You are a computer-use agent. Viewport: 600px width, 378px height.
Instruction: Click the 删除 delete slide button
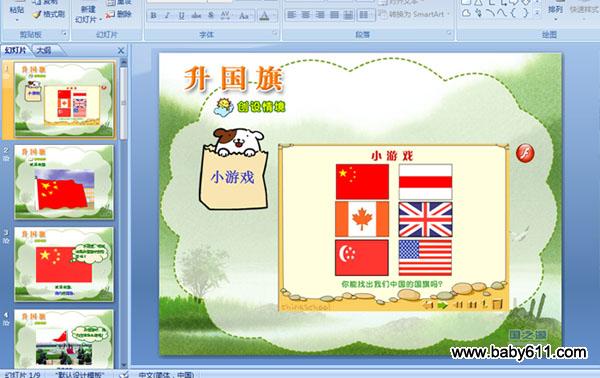pyautogui.click(x=119, y=15)
